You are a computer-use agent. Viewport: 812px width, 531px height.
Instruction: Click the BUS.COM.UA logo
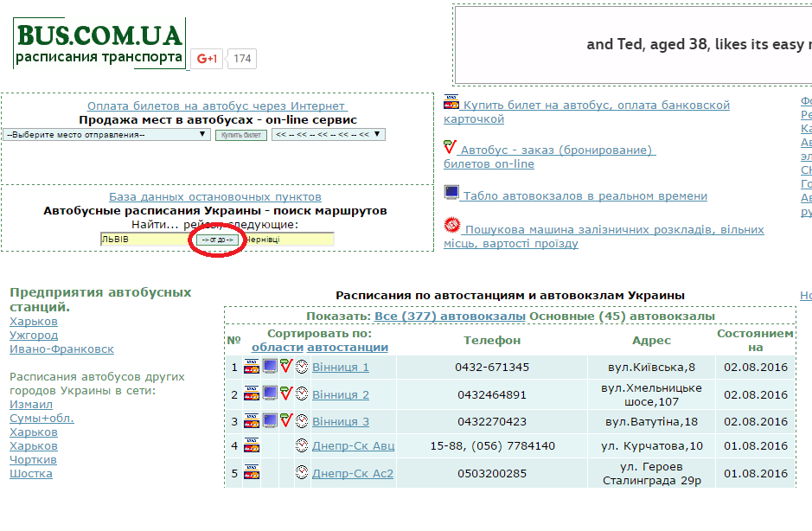[x=99, y=43]
